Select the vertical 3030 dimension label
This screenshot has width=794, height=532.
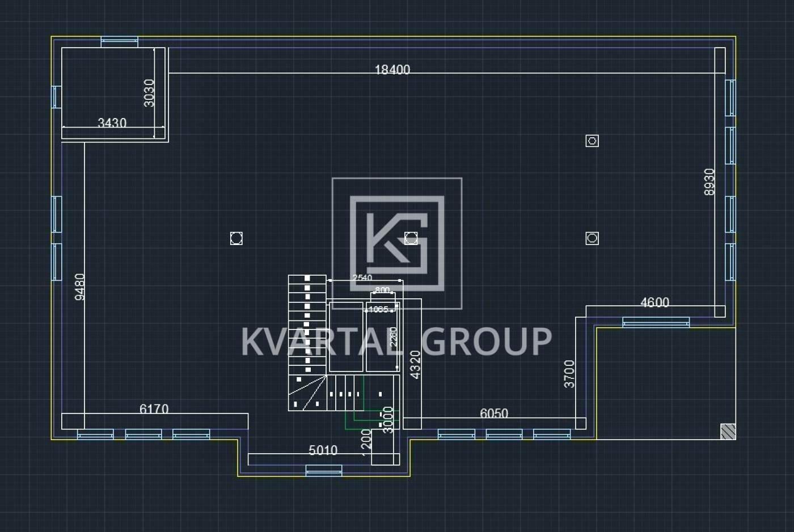149,93
